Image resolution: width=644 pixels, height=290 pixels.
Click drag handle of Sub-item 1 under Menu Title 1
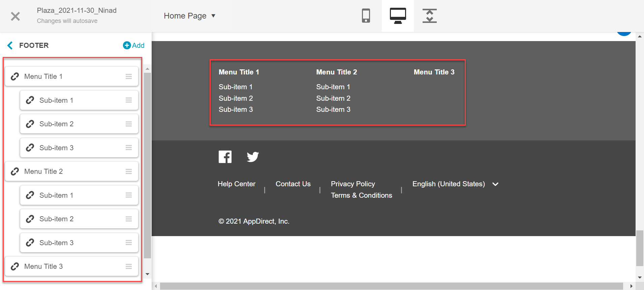(x=129, y=100)
